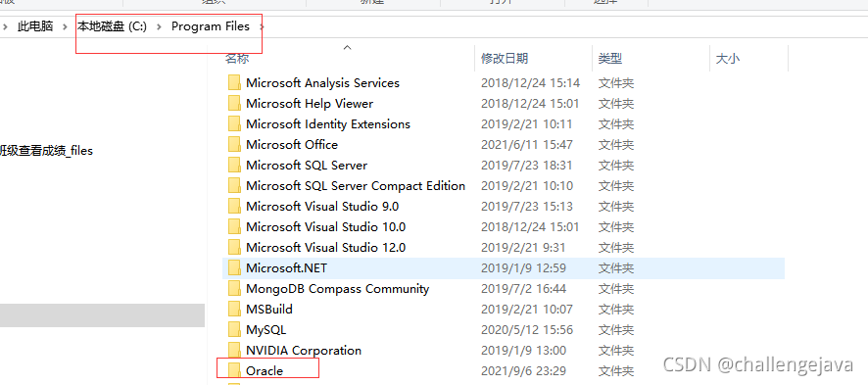The width and height of the screenshot is (868, 385).
Task: Click the Microsoft Office folder name
Action: pos(292,144)
